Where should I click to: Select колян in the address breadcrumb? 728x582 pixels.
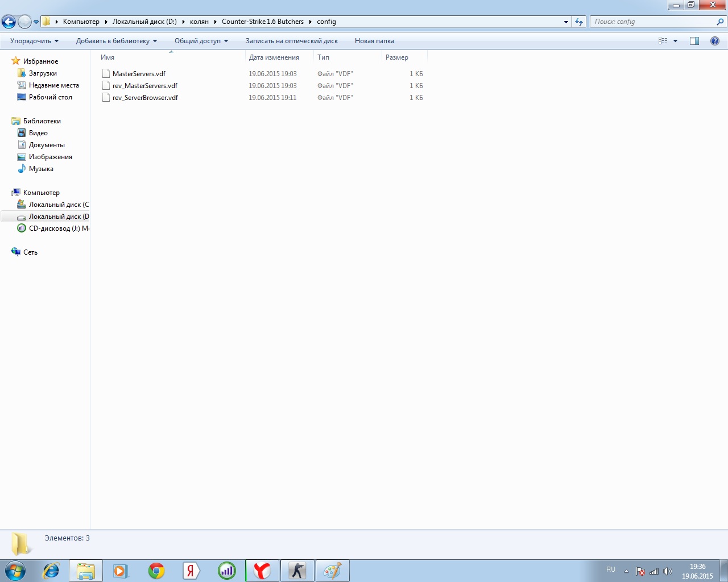199,22
